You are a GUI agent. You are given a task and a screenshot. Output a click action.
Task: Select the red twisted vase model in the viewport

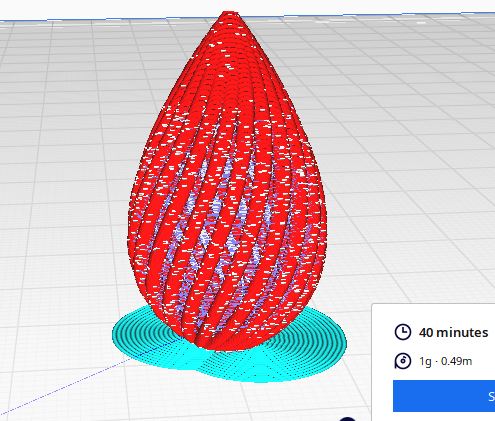pyautogui.click(x=227, y=180)
